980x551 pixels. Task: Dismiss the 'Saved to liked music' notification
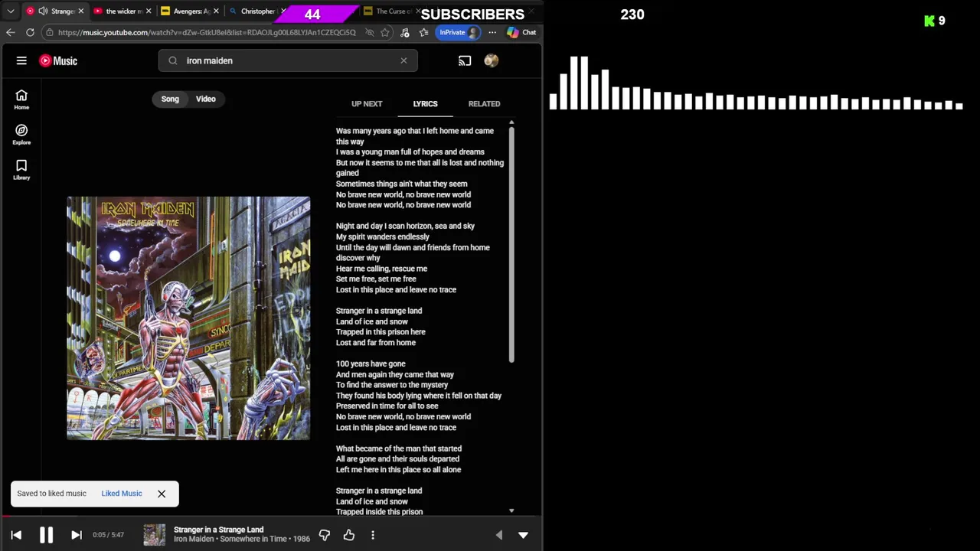[x=162, y=494]
